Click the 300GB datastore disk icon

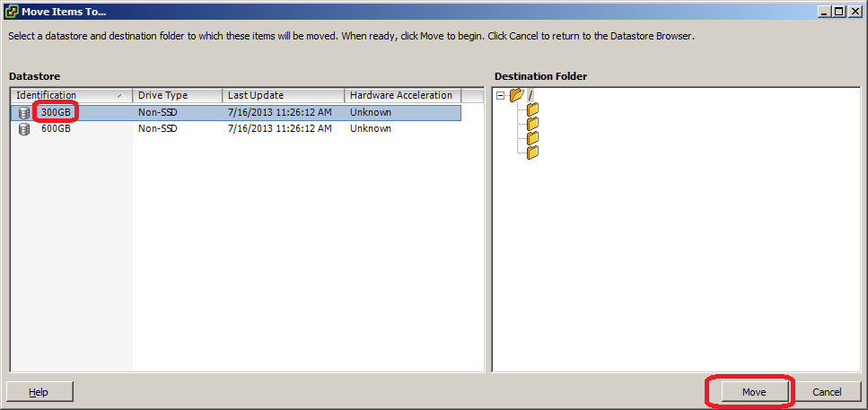[x=24, y=113]
